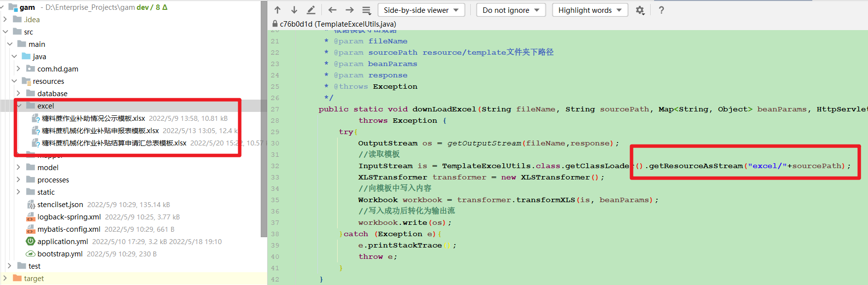Click e.printStackTrace line

407,245
